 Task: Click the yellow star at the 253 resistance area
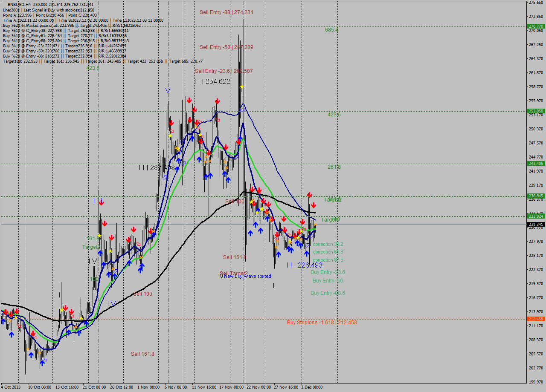pos(200,135)
